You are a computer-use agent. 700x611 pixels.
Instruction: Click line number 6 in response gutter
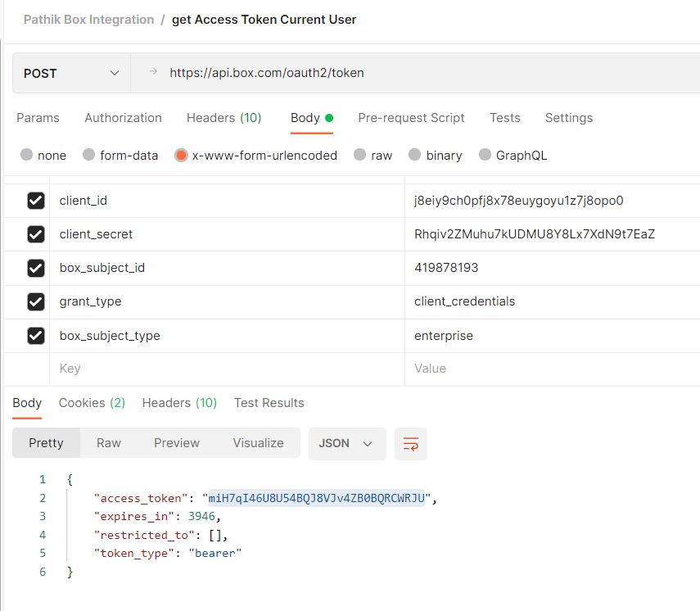click(x=43, y=572)
